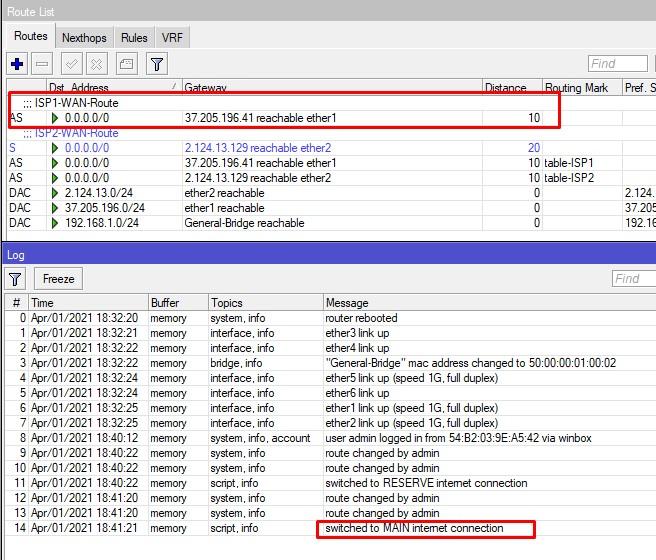Click the Comment icon in Route List toolbar
The height and width of the screenshot is (560, 656).
(x=127, y=64)
